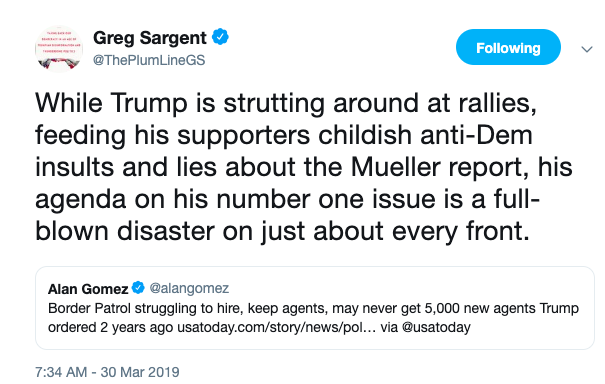605x384 pixels.
Task: Expand the tweet options chevron
Action: [x=587, y=49]
